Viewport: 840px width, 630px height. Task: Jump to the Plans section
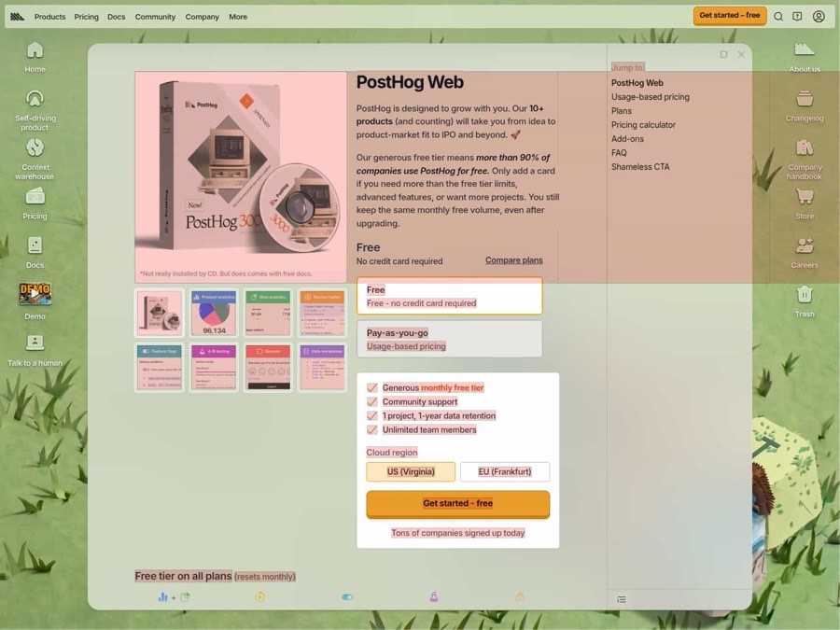622,111
